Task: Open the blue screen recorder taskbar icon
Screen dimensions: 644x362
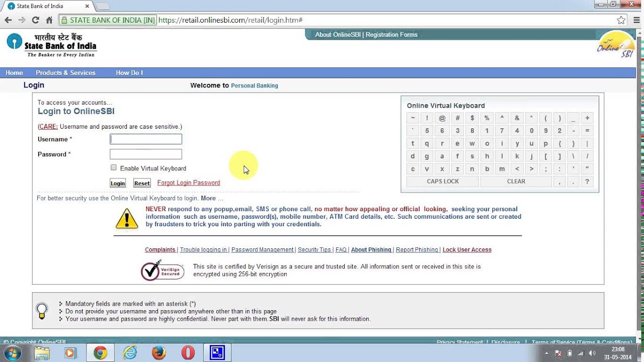Action: coord(217,353)
